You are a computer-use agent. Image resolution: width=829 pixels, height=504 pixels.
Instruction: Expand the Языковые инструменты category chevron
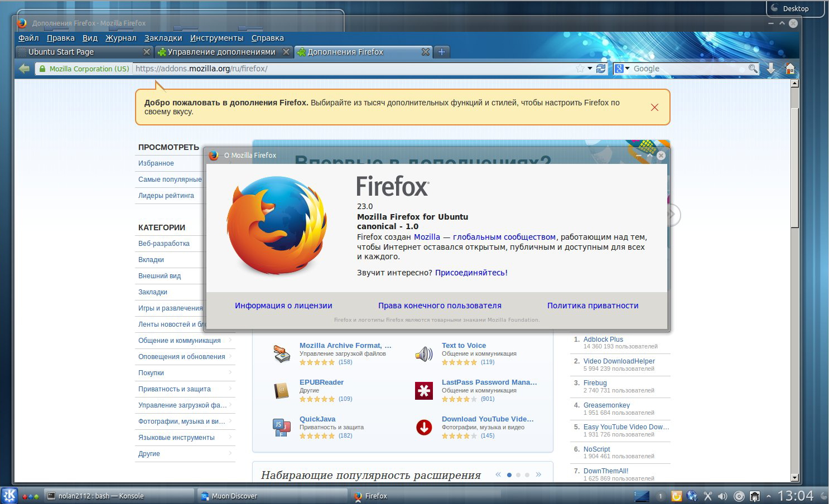pyautogui.click(x=230, y=437)
